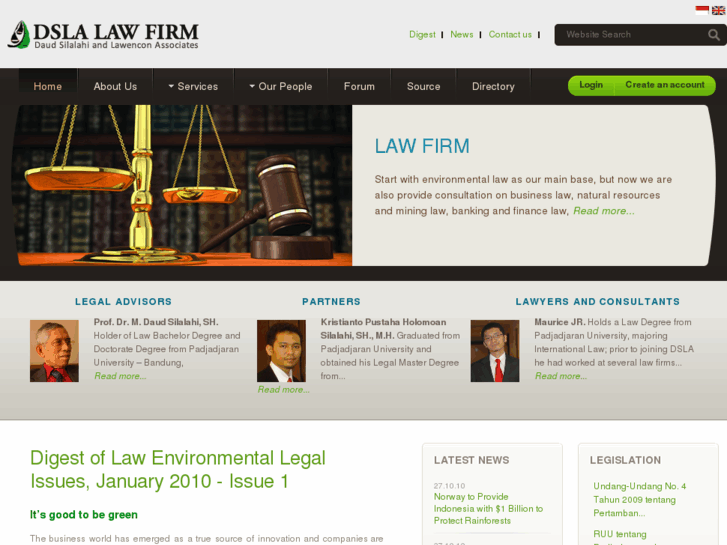Select name Prof. Dr. M. Daud Silalahi, SH.

(x=156, y=322)
